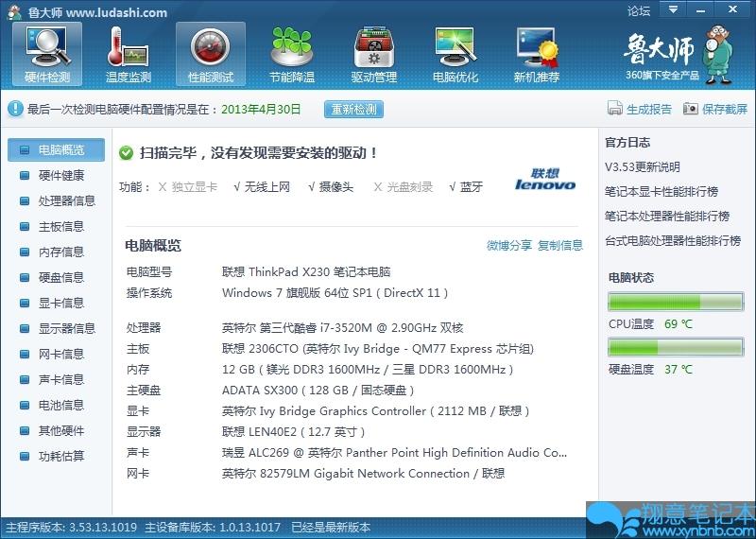756x539 pixels.
Task: Open 笔记本显卡性能排行榜 link
Action: (661, 192)
